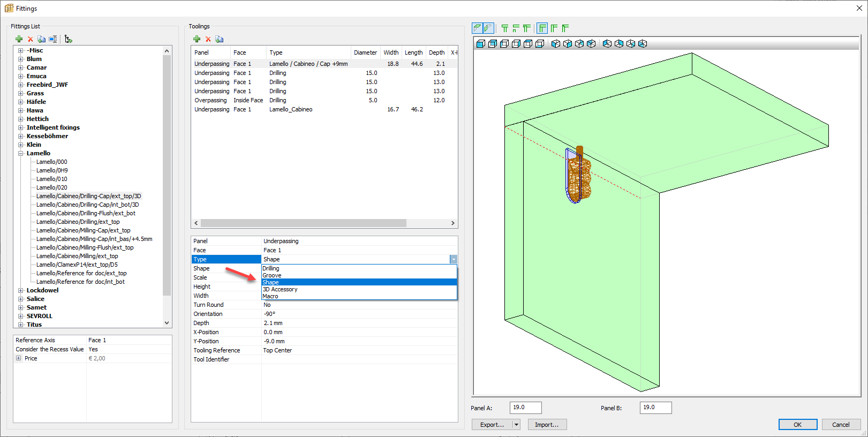Switch to the bottom face cube view
Image resolution: width=868 pixels, height=437 pixels.
(x=540, y=43)
